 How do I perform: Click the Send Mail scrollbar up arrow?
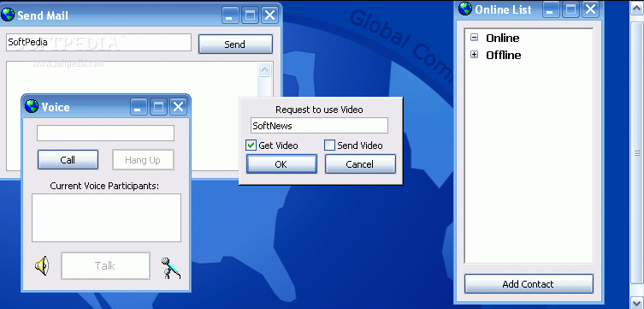tap(265, 69)
